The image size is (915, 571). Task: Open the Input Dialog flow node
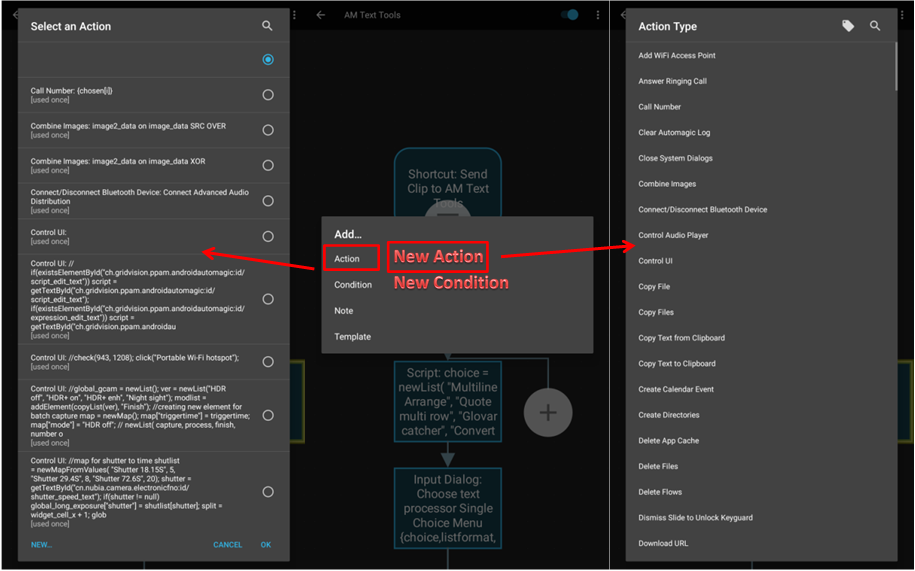[x=447, y=508]
